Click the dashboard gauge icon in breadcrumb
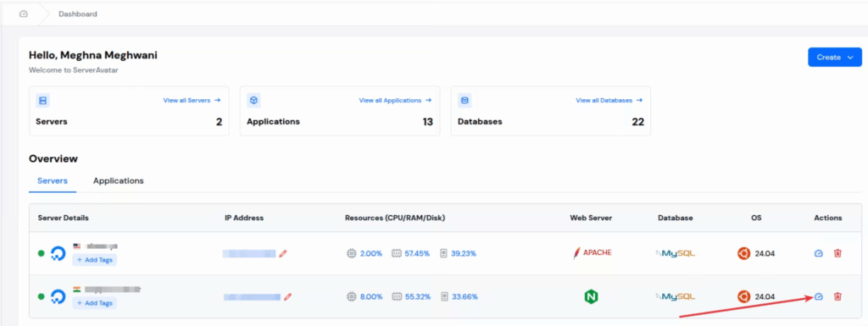This screenshot has height=326, width=868. coord(23,14)
